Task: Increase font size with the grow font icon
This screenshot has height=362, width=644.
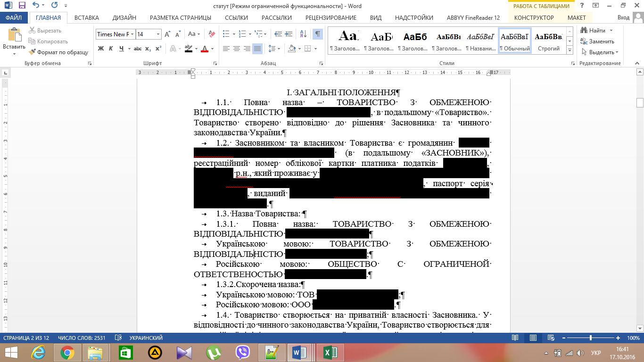Action: point(168,34)
